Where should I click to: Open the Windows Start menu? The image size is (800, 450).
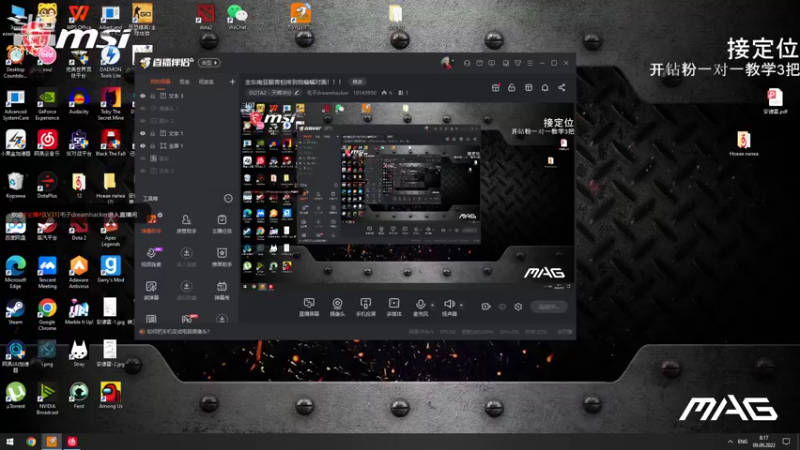tap(10, 442)
